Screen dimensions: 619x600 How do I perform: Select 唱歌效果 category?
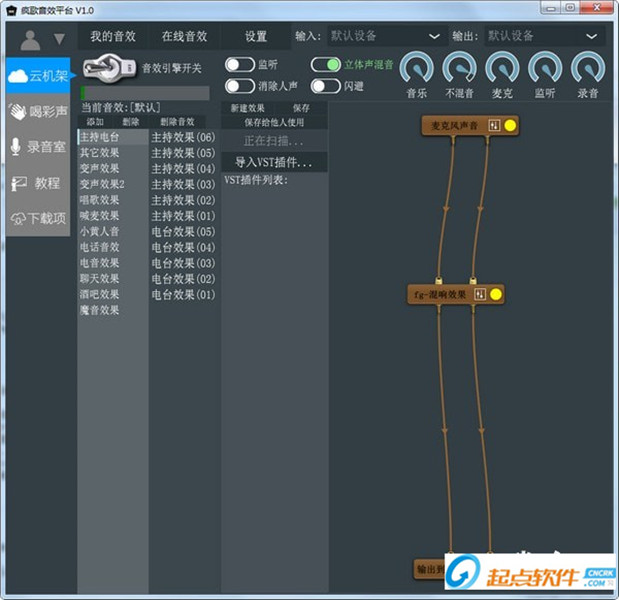coord(113,200)
